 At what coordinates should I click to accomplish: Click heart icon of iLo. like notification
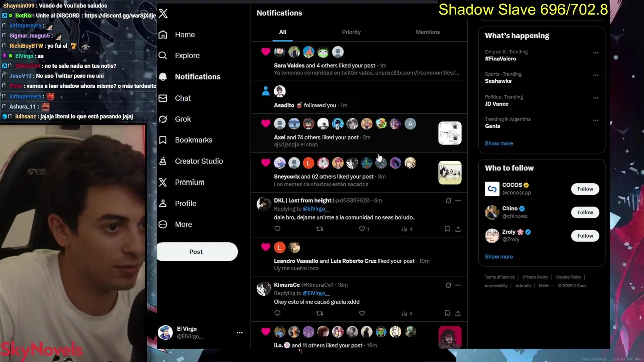pos(266,332)
